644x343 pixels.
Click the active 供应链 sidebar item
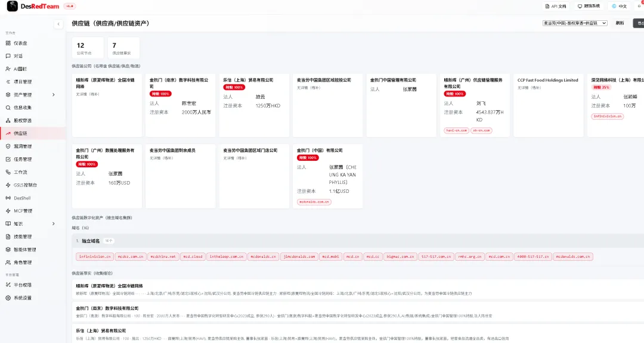(33, 133)
